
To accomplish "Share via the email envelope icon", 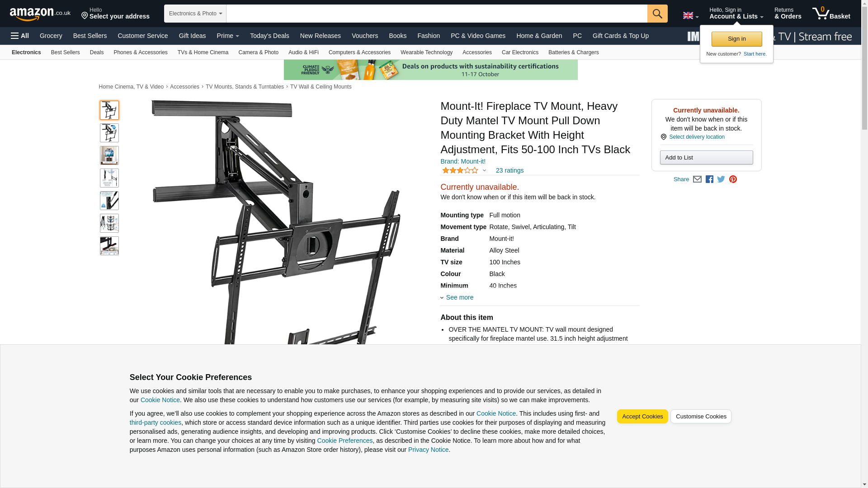I will click(697, 179).
